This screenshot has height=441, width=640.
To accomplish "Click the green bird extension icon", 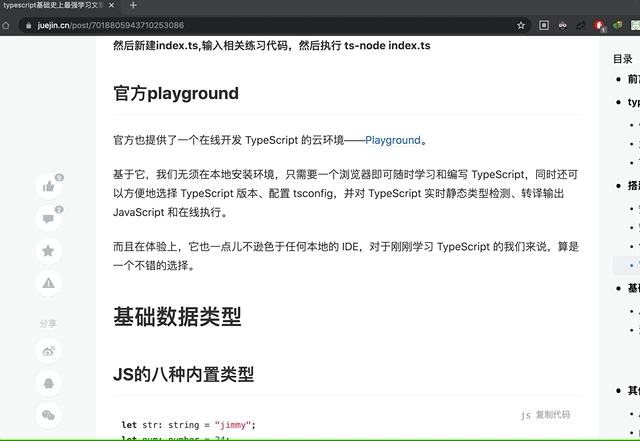I will [618, 25].
